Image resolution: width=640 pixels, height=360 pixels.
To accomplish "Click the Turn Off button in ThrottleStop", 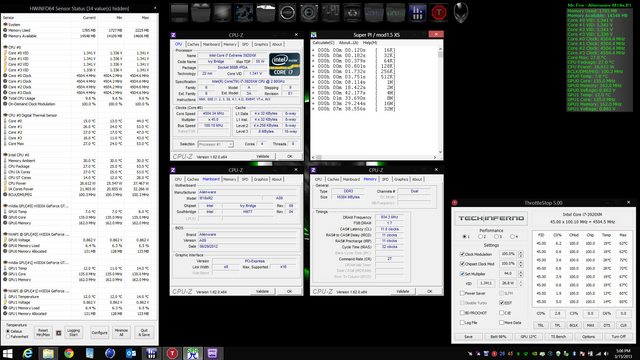I will 618,337.
